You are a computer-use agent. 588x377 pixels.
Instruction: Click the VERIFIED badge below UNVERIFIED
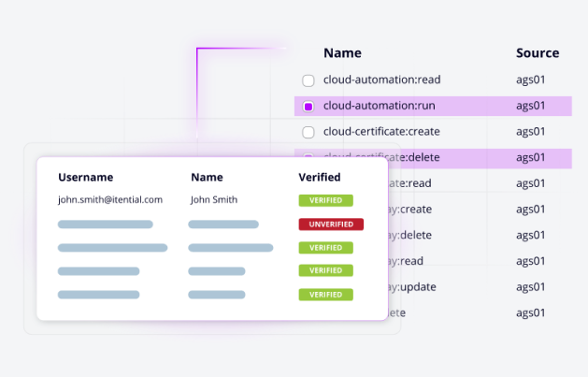(x=325, y=248)
